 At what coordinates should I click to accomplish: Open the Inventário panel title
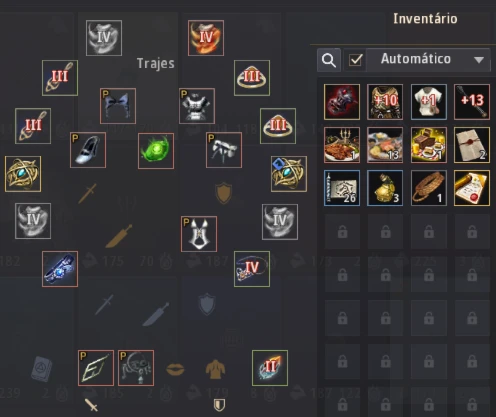coord(425,19)
